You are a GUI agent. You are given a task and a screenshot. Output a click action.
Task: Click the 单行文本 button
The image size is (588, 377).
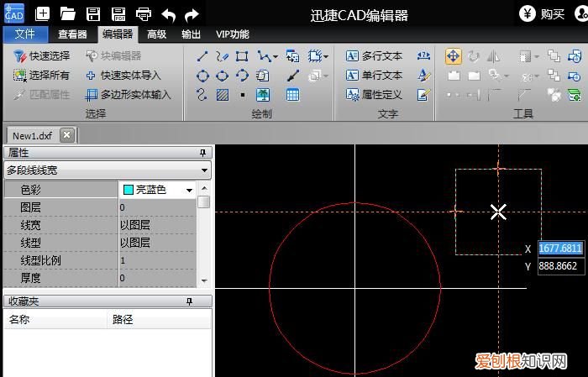pos(374,76)
